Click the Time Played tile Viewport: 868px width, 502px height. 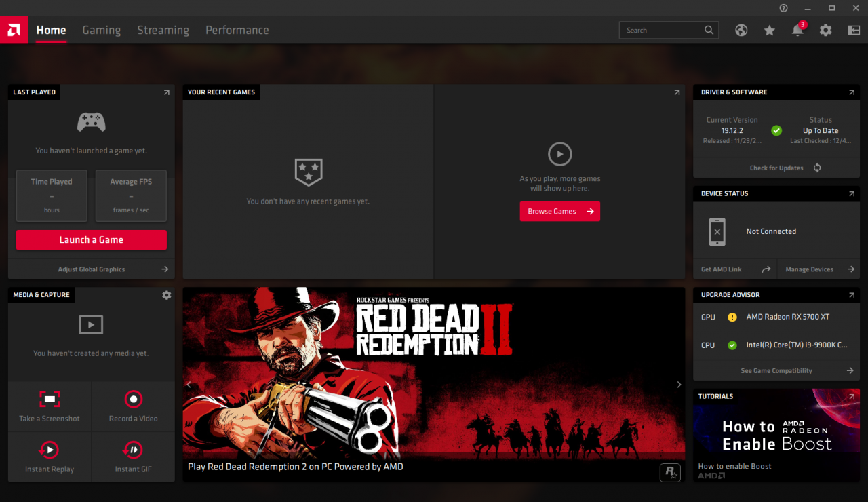(52, 195)
